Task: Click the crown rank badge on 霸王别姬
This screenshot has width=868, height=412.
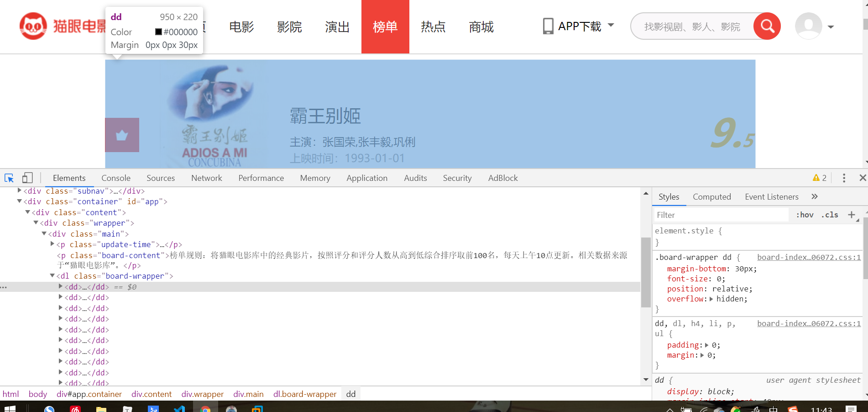Action: [122, 135]
